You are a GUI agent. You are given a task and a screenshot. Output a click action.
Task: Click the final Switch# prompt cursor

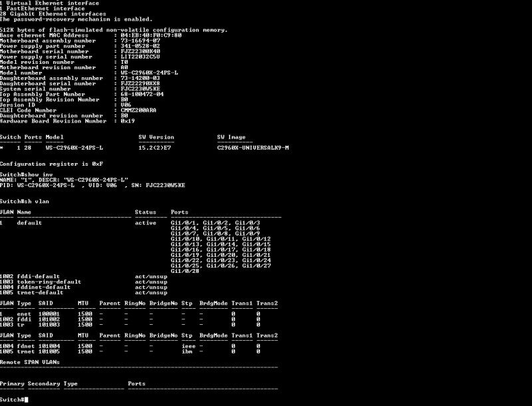click(27, 400)
